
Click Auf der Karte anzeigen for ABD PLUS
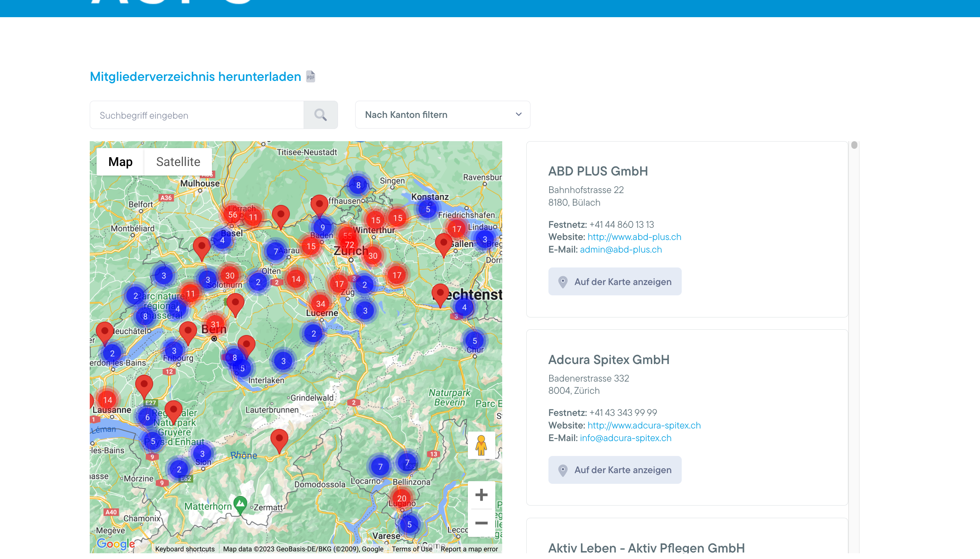[x=615, y=282]
